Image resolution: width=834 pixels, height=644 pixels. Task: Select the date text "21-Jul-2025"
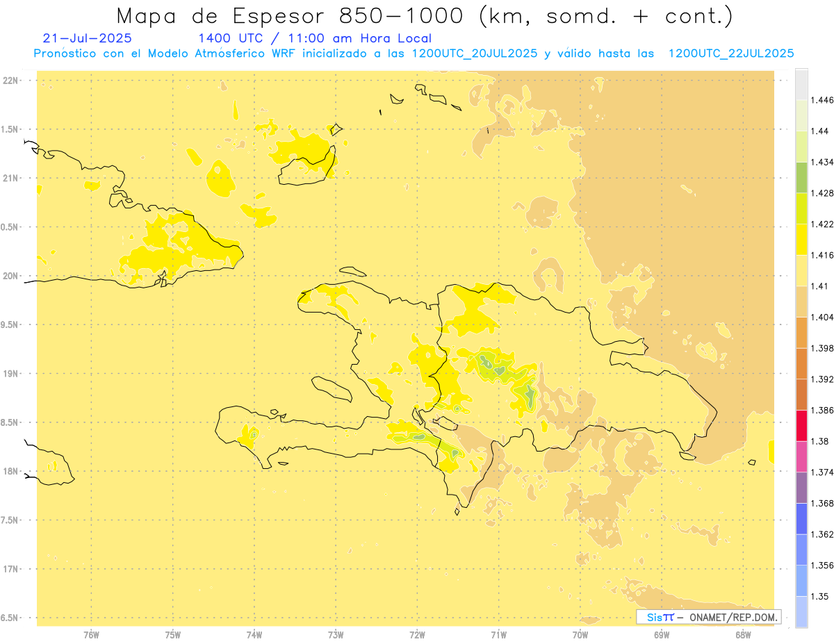click(87, 38)
